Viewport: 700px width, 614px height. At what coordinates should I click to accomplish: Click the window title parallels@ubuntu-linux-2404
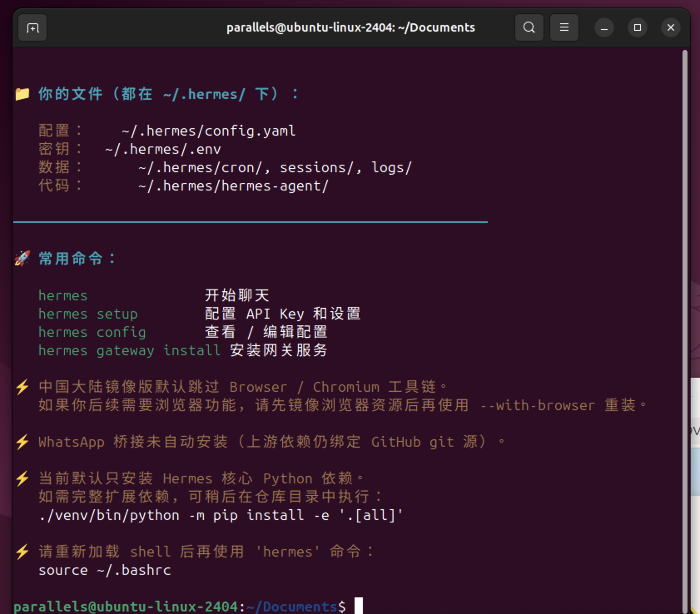(x=350, y=28)
